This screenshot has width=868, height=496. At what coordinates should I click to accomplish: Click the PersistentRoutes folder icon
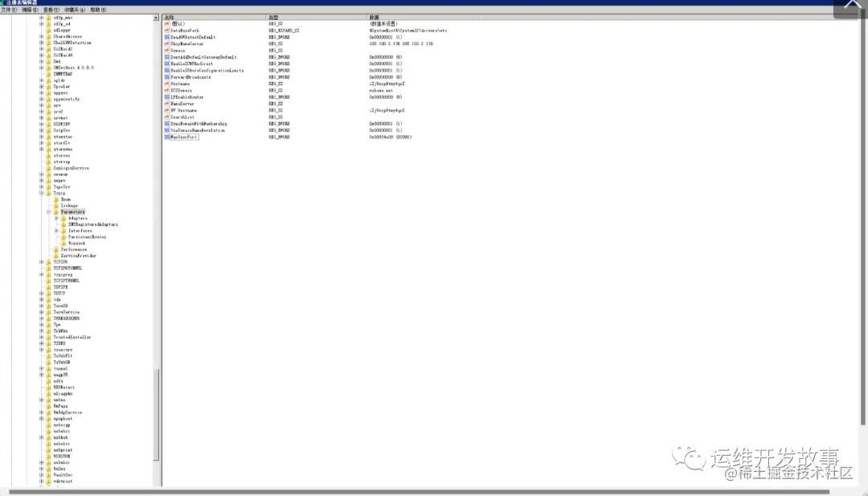click(63, 237)
